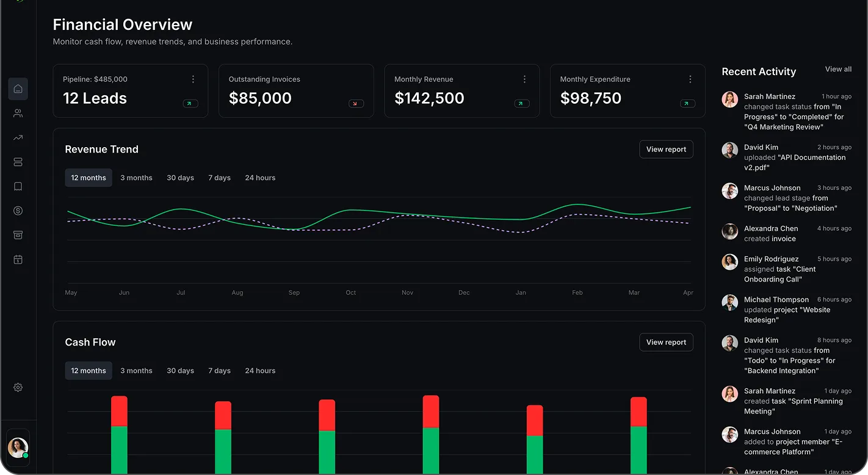Viewport: 868px width, 475px height.
Task: Open the Users/contacts sidebar icon
Action: 18,114
